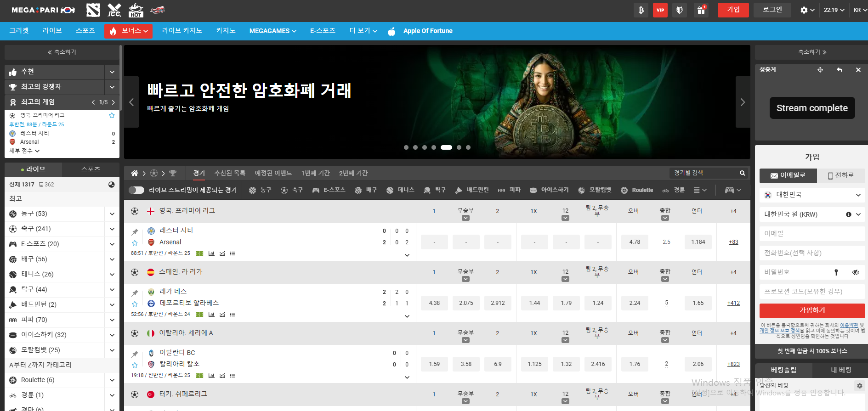Image resolution: width=868 pixels, height=411 pixels.
Task: Expand 세부 점수 details
Action: (24, 151)
